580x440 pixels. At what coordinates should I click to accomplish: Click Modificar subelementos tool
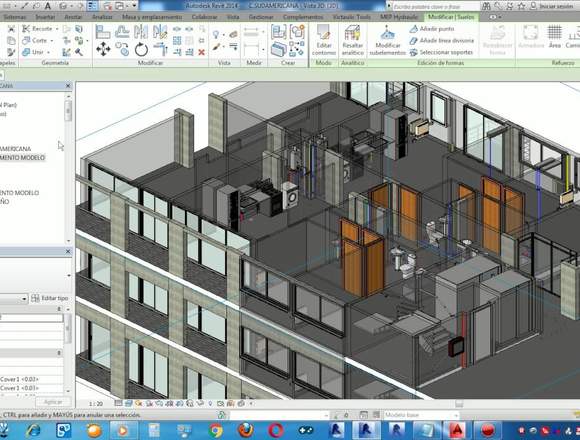(387, 41)
